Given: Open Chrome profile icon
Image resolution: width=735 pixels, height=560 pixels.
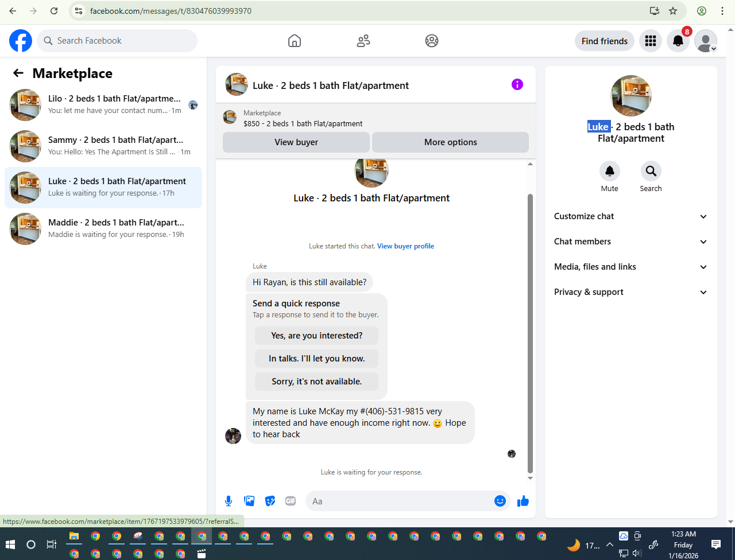Looking at the screenshot, I should 702,11.
